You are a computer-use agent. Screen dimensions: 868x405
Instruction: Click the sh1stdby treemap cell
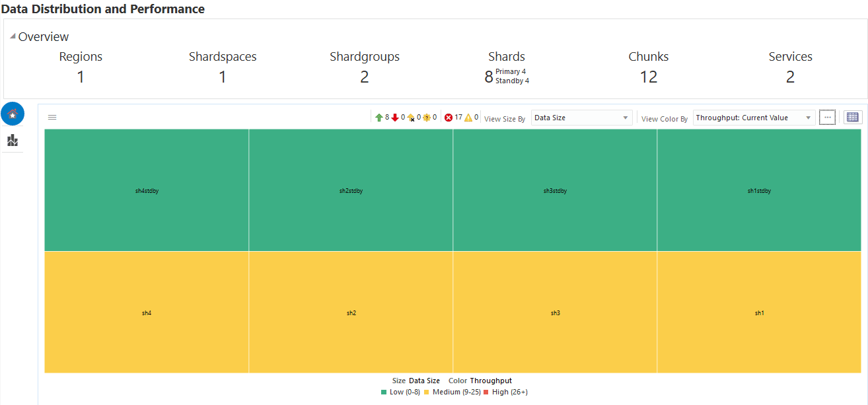pos(759,190)
